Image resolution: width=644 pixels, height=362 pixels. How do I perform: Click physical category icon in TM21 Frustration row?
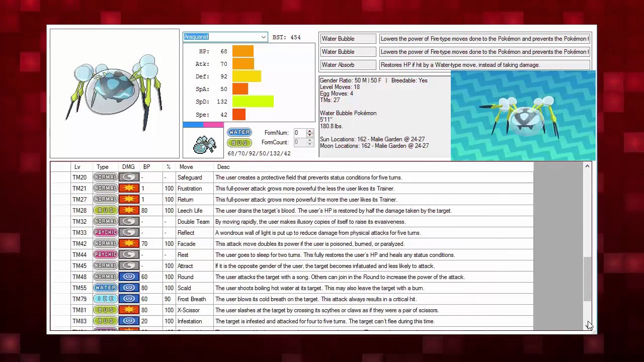tap(129, 189)
